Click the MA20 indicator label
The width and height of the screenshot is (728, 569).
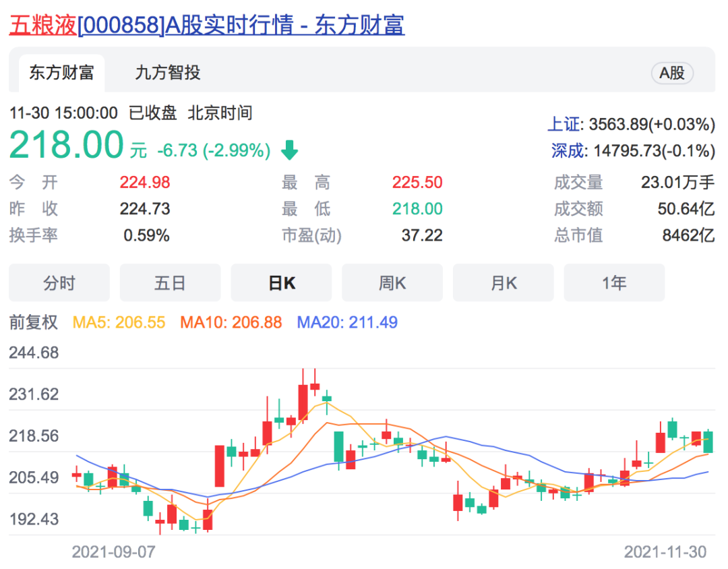click(x=347, y=323)
